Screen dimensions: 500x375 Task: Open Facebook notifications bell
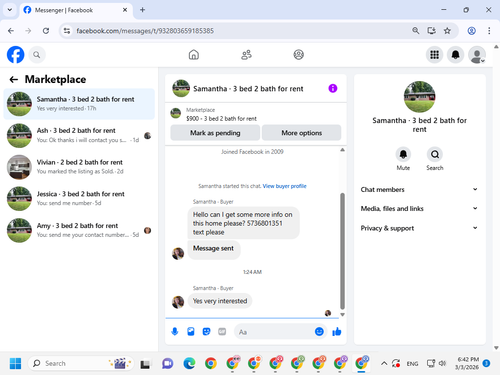point(456,55)
